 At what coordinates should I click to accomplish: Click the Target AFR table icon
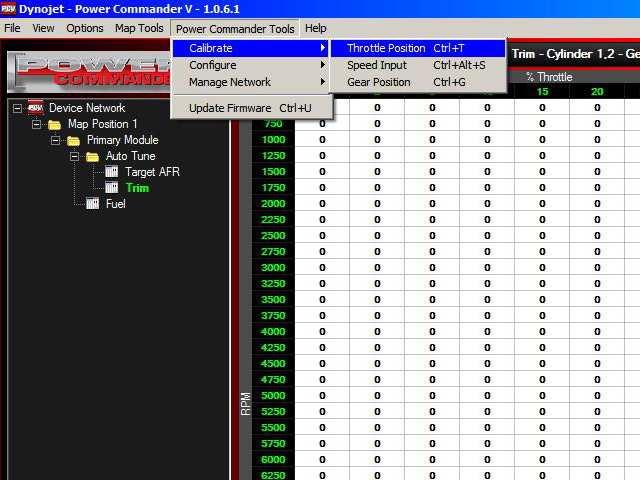coord(111,172)
